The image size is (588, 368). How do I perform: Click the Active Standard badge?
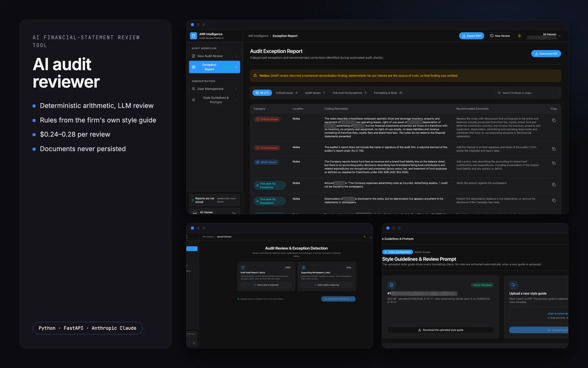click(x=482, y=285)
